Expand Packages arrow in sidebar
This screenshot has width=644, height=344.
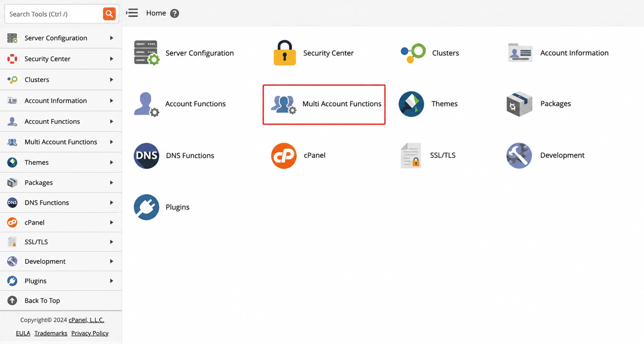click(x=111, y=183)
